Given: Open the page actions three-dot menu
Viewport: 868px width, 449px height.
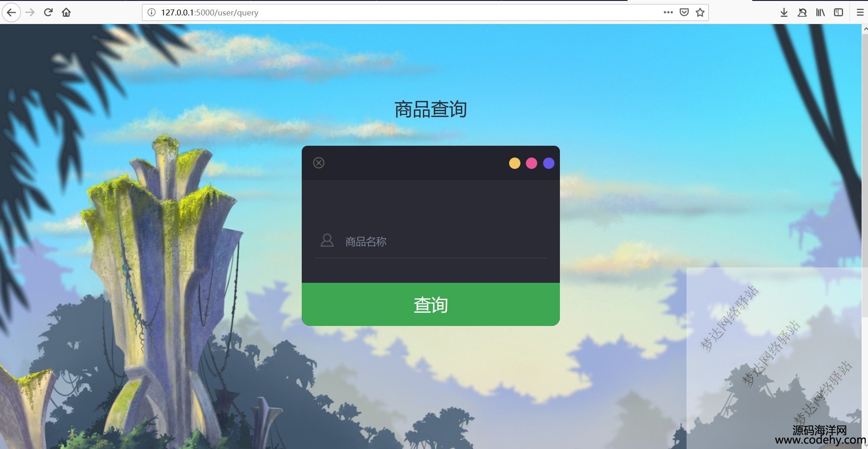Looking at the screenshot, I should (668, 12).
